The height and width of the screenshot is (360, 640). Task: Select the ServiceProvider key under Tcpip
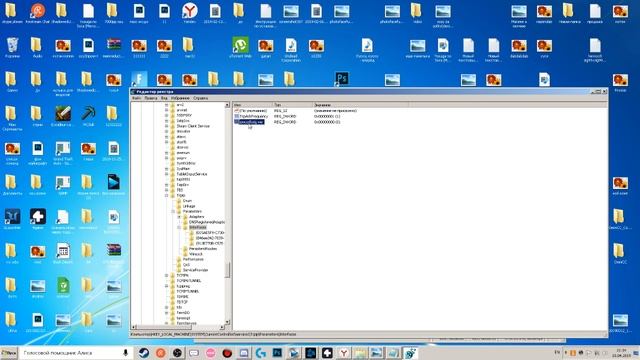click(196, 270)
